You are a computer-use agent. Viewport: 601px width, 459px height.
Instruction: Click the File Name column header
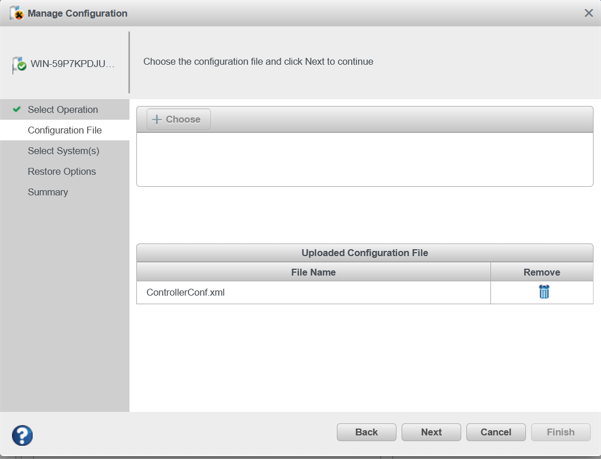[313, 272]
